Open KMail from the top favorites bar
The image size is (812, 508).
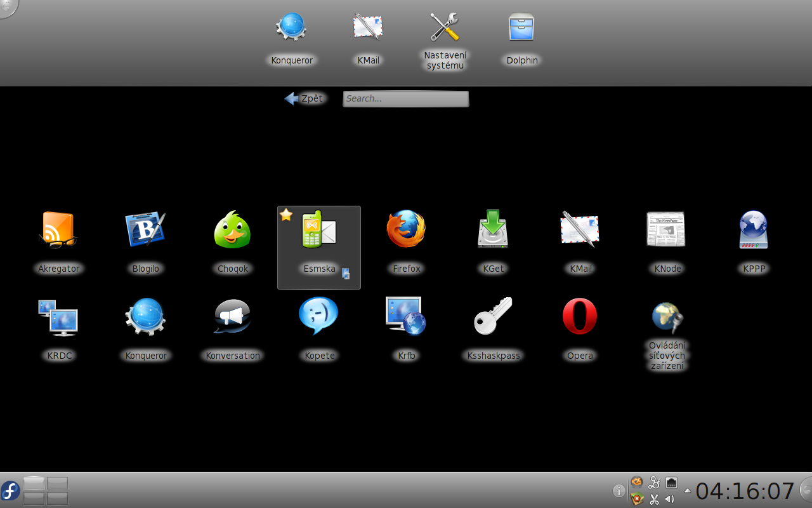[x=368, y=27]
